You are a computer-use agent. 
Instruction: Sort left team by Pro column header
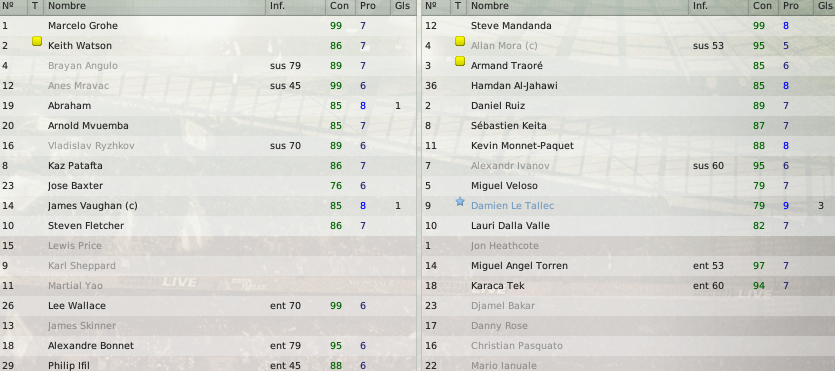point(367,6)
